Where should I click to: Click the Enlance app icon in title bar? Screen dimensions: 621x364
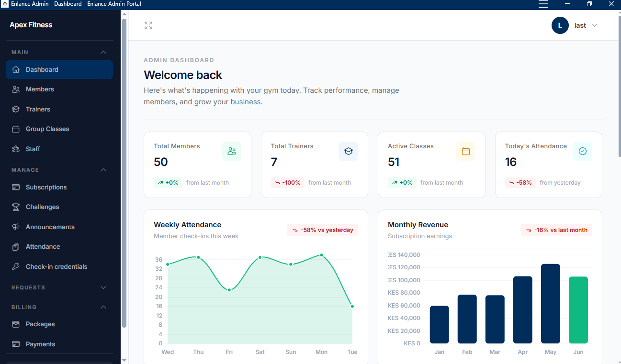pos(4,4)
